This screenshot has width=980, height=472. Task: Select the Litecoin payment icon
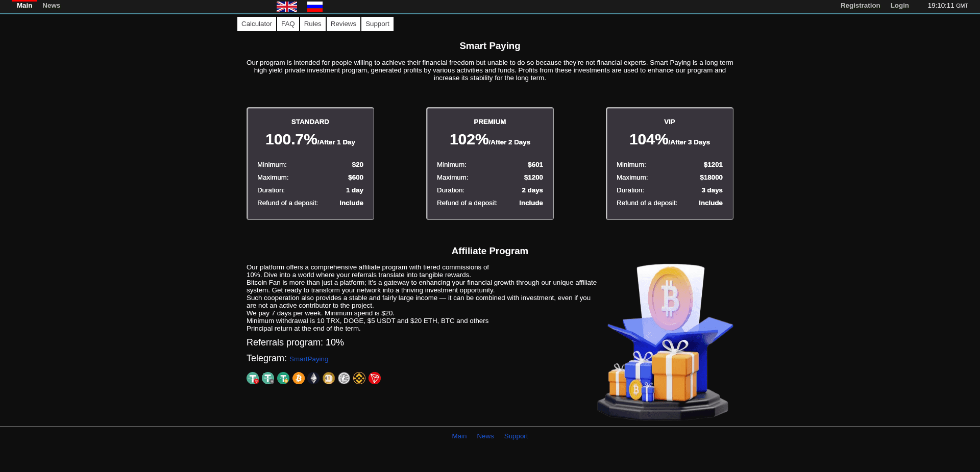pyautogui.click(x=344, y=378)
